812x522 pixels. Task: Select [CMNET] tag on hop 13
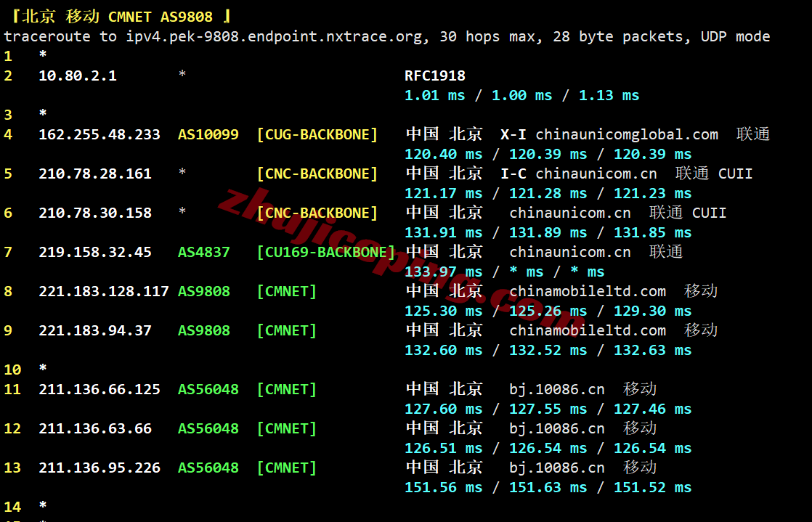coord(287,468)
